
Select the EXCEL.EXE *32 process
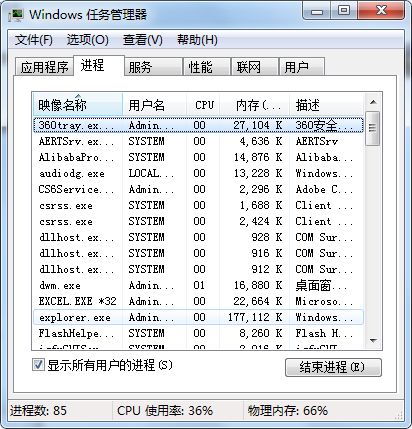[x=198, y=301]
